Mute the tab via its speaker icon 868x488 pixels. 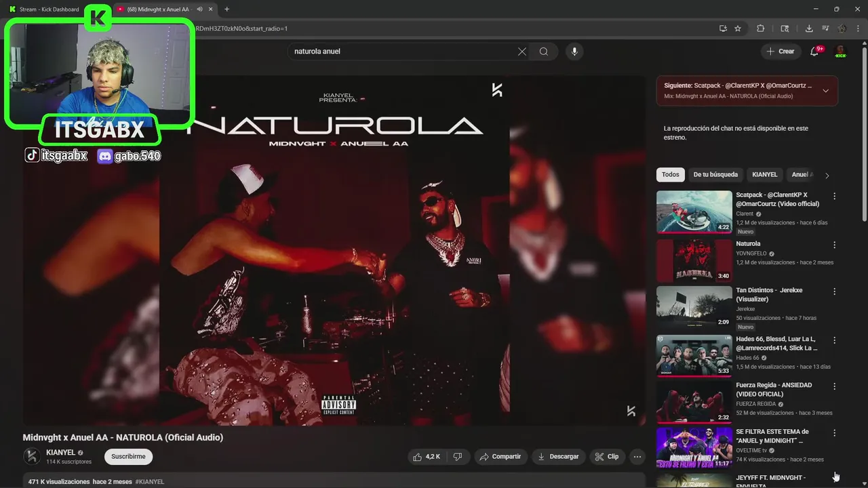199,9
